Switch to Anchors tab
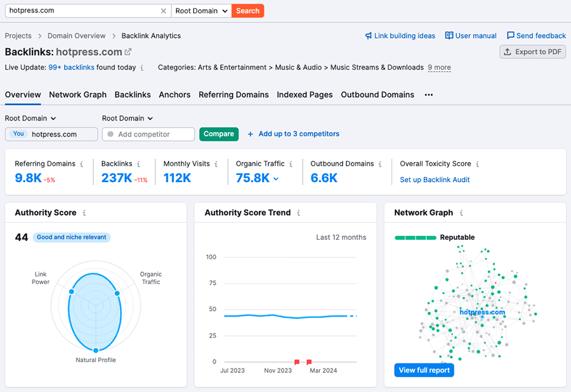571x392 pixels. pos(174,95)
